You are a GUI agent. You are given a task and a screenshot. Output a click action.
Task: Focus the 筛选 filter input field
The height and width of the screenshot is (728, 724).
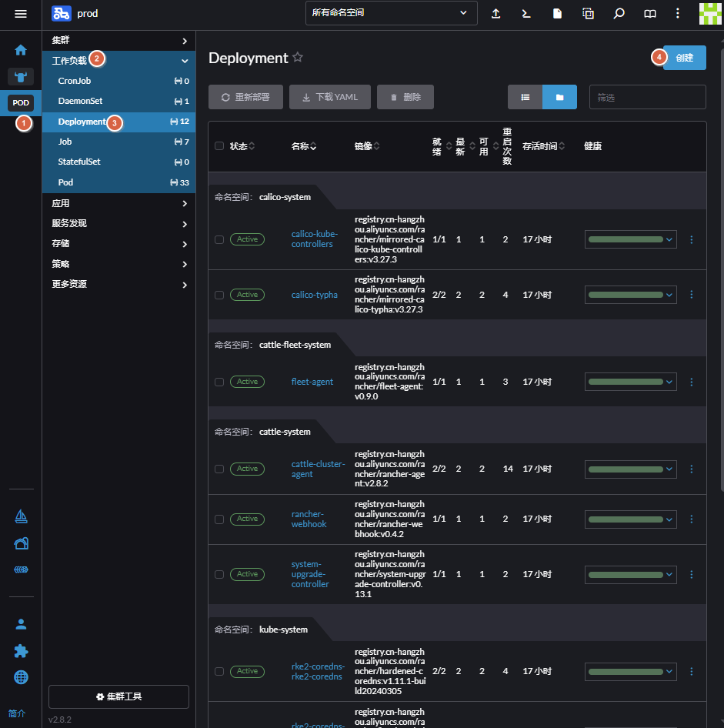click(x=647, y=97)
